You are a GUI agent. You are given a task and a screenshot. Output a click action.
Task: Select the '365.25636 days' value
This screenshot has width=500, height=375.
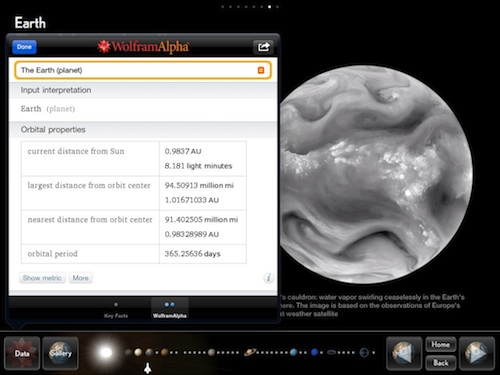tap(192, 254)
